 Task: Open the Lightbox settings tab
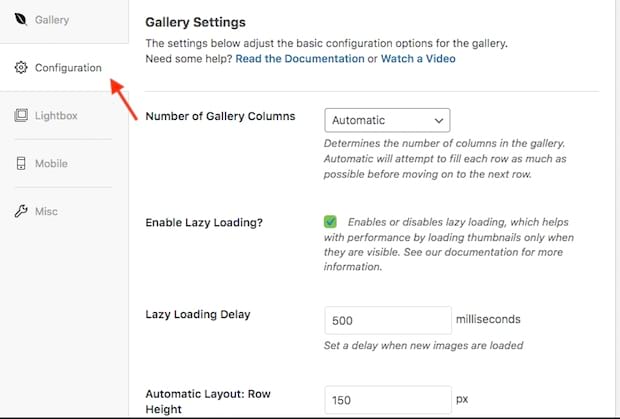pos(56,116)
